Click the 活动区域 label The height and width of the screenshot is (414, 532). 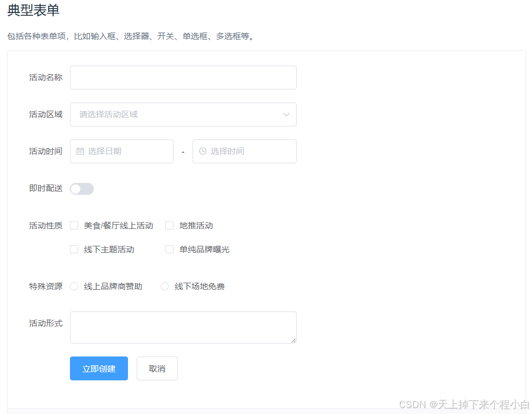coord(46,114)
